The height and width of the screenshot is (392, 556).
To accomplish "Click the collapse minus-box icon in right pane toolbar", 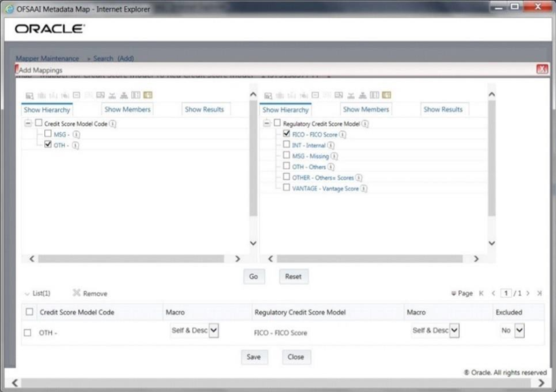I will [x=315, y=95].
